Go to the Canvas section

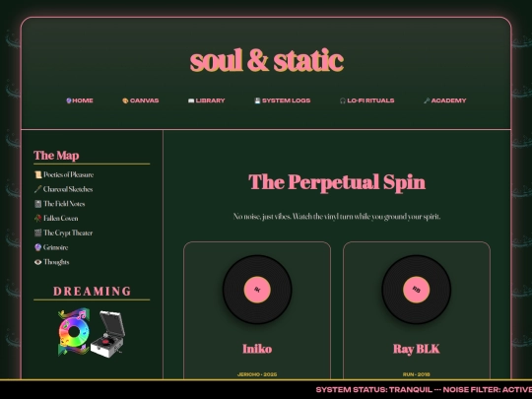pyautogui.click(x=141, y=100)
